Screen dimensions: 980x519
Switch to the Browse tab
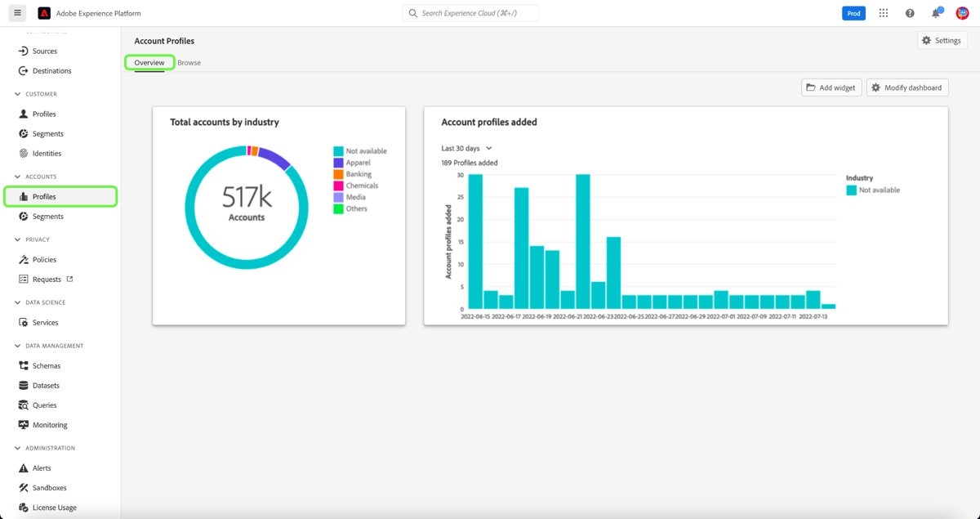pyautogui.click(x=189, y=62)
